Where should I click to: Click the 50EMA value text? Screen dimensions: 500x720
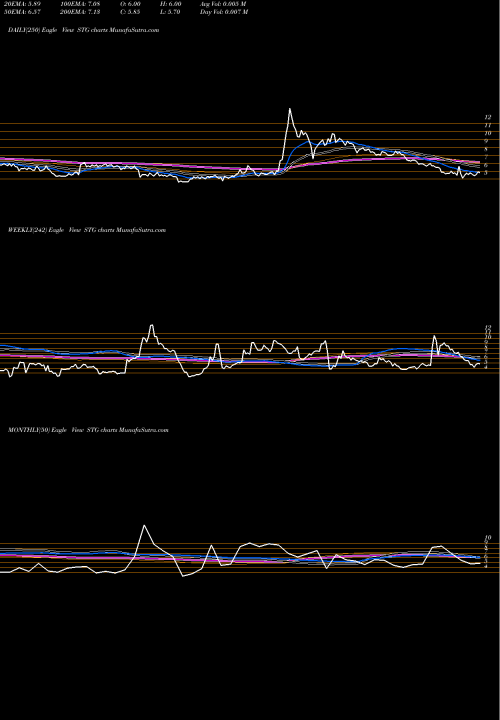coord(21,12)
